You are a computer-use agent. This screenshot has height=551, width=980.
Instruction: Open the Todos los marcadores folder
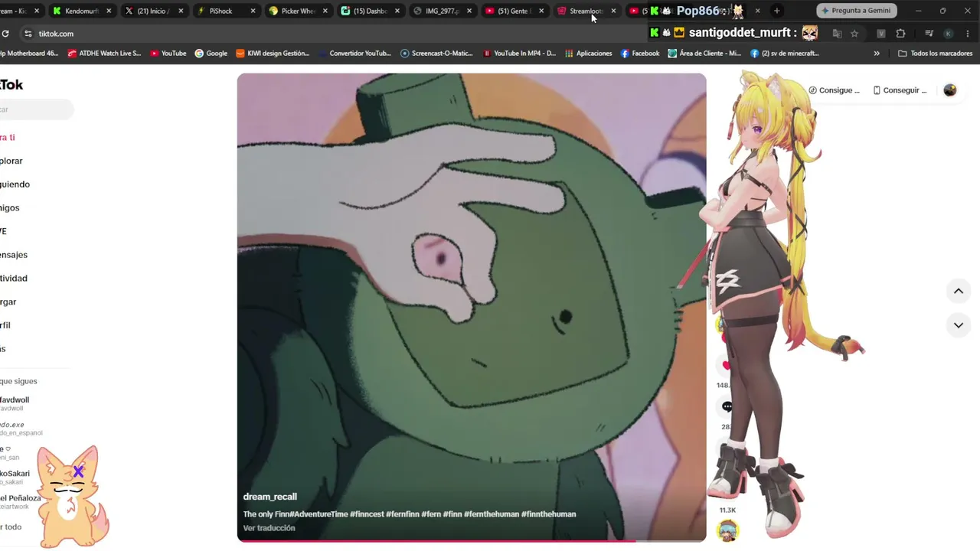(935, 54)
